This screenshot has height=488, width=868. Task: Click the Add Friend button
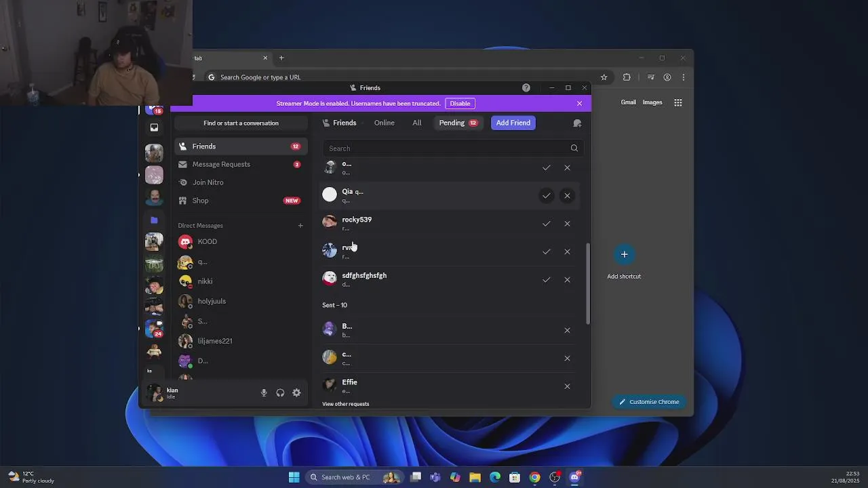pos(513,123)
